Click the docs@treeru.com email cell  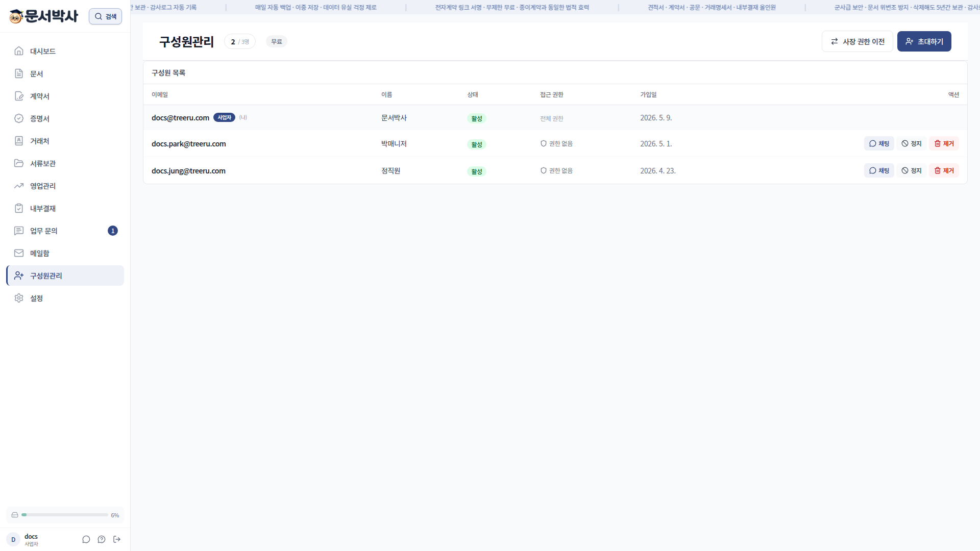(180, 118)
